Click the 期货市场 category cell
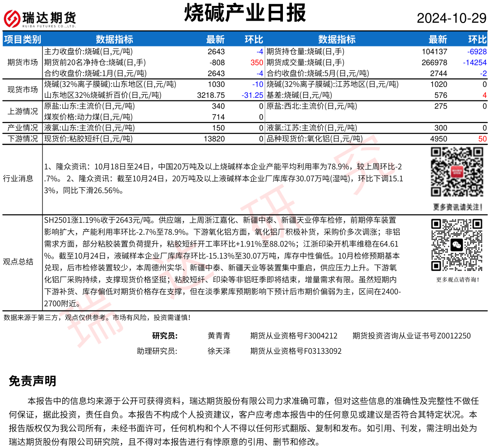The width and height of the screenshot is (490, 448). tap(23, 62)
